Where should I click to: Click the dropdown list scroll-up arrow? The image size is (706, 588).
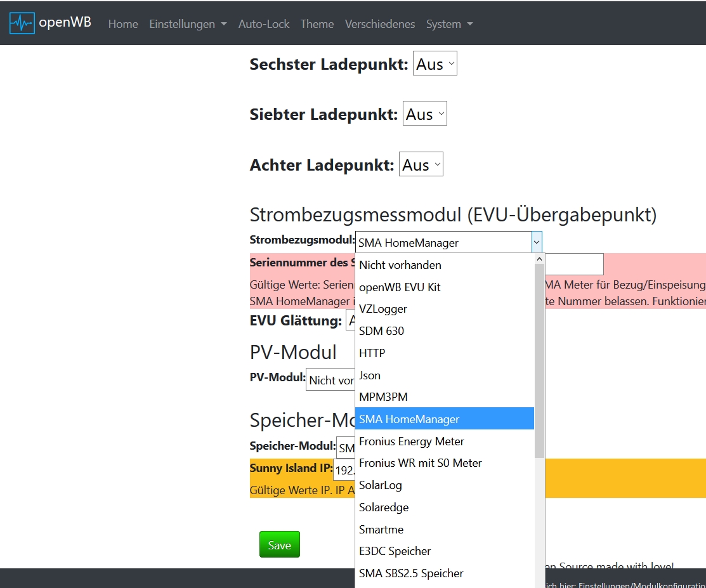point(539,259)
